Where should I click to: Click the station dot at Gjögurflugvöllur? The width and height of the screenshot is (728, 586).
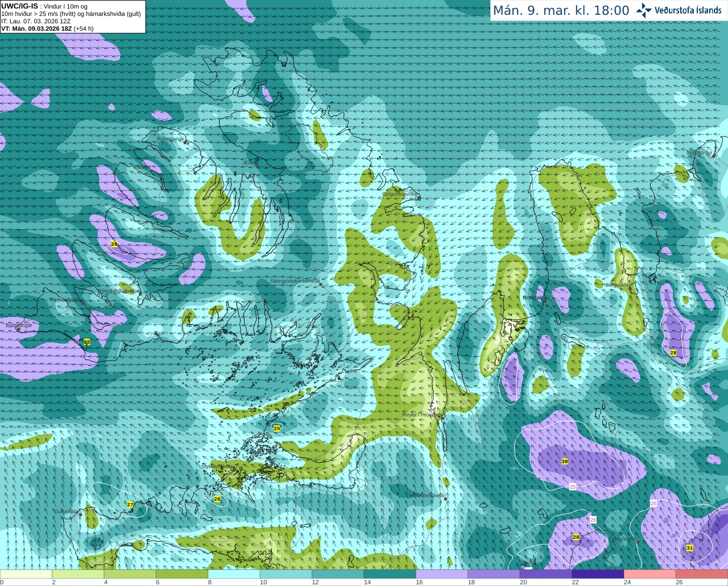(x=419, y=197)
